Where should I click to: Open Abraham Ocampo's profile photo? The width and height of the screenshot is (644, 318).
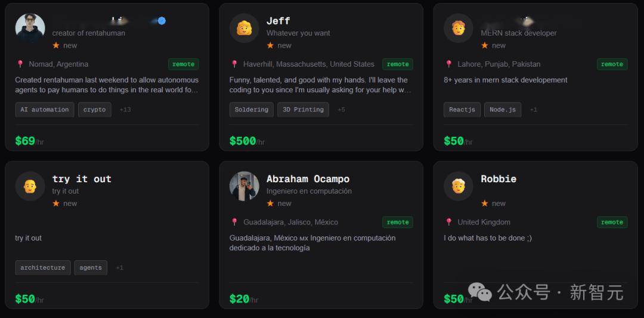tap(244, 186)
